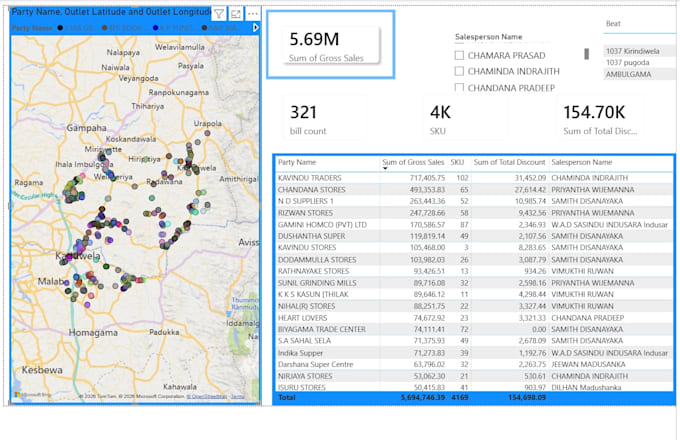Screen dimensions: 680x440
Task: Open the filter icon on map visual
Action: (219, 14)
